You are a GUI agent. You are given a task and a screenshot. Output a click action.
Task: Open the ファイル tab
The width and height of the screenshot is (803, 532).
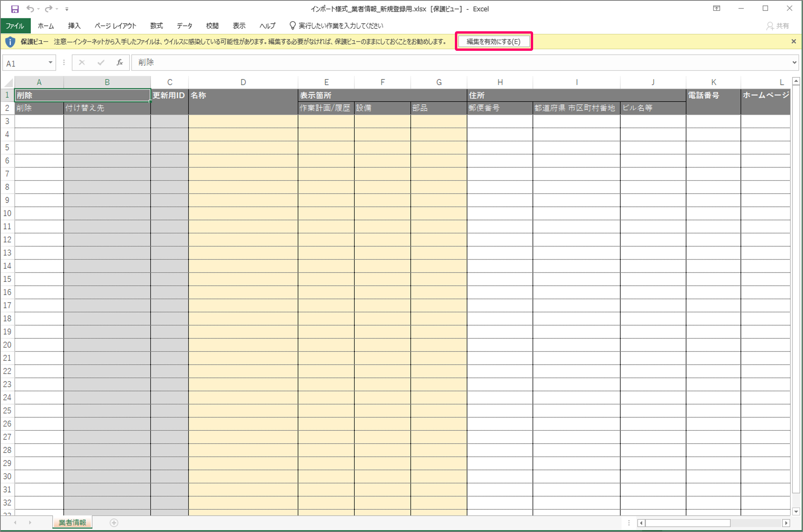(15, 26)
